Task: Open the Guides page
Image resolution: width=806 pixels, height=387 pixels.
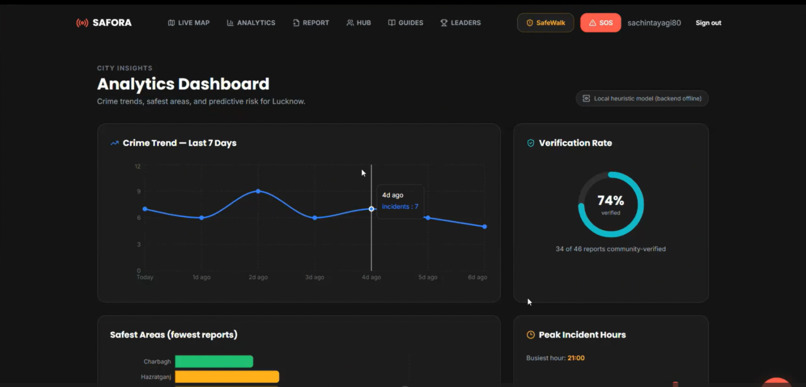Action: (406, 23)
